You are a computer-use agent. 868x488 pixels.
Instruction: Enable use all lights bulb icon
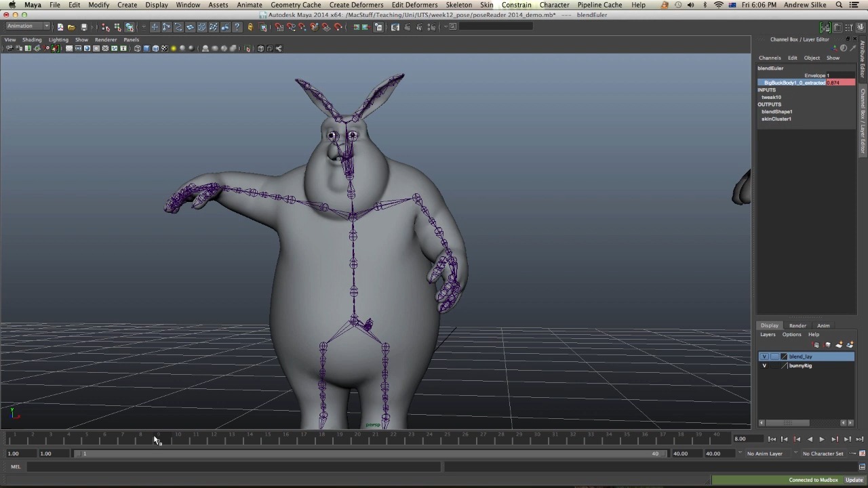point(174,48)
